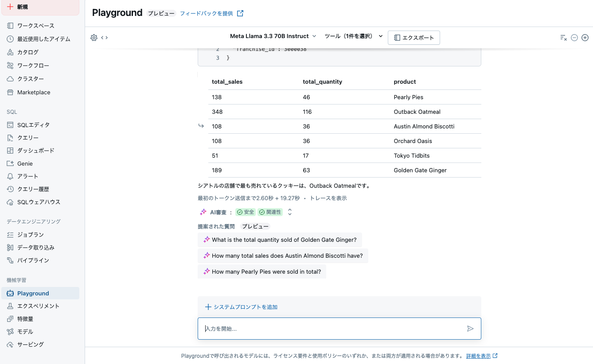Send a message with the arrow icon

(x=470, y=329)
